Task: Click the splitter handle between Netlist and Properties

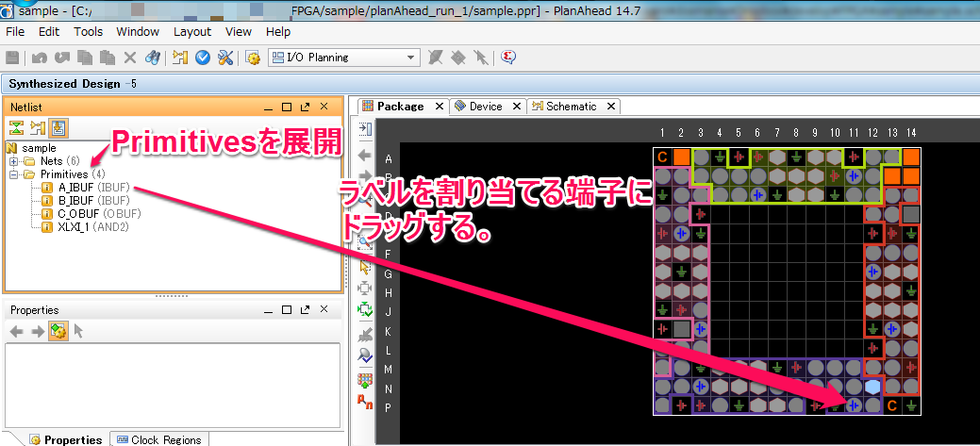Action: click(x=172, y=295)
